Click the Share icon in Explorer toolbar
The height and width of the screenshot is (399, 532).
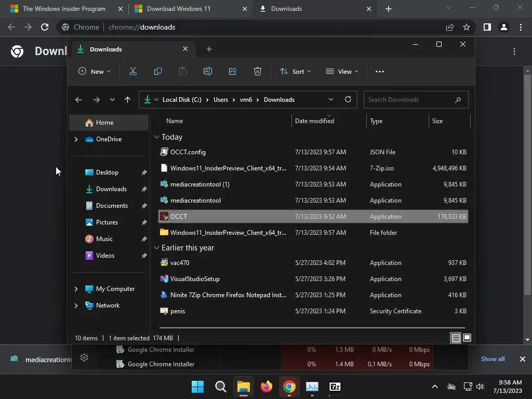pos(233,72)
